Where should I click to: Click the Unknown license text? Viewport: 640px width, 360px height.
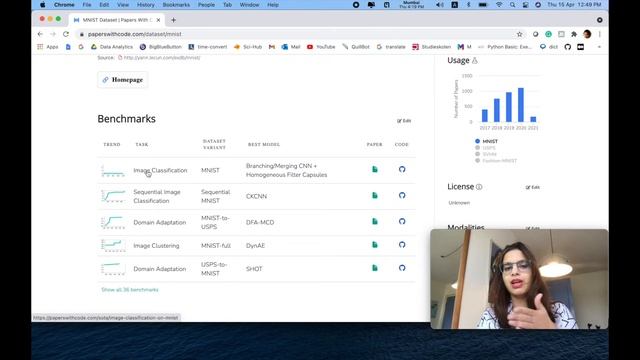(x=459, y=203)
